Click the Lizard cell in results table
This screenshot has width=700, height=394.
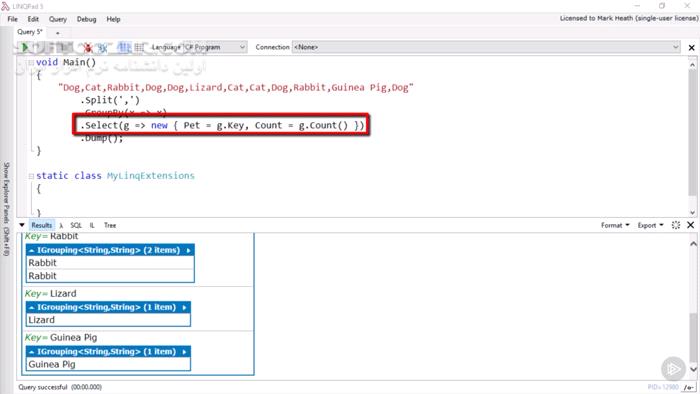pos(108,320)
